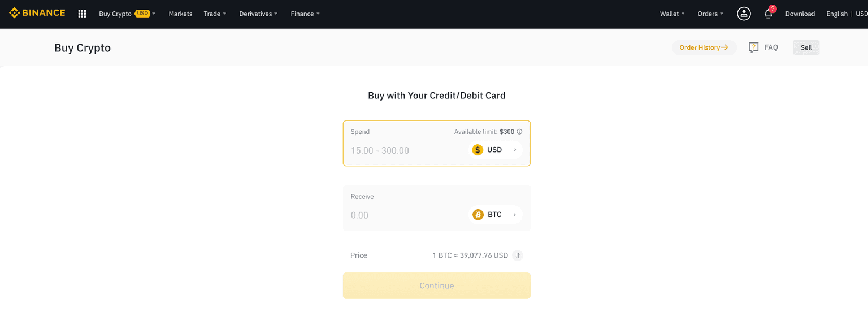This screenshot has height=334, width=868.
Task: Click the swap price direction icon
Action: (518, 255)
